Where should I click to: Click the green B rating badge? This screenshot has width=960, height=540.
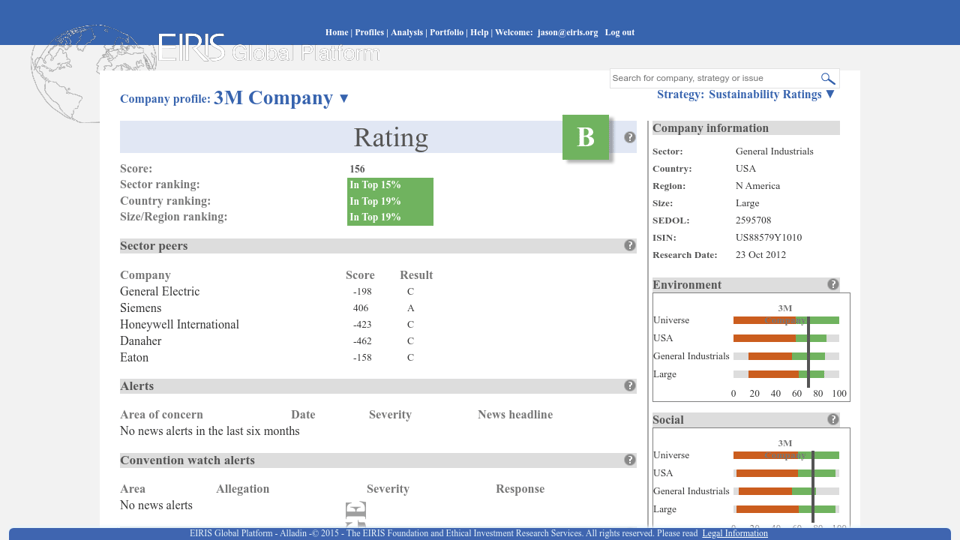pyautogui.click(x=586, y=137)
